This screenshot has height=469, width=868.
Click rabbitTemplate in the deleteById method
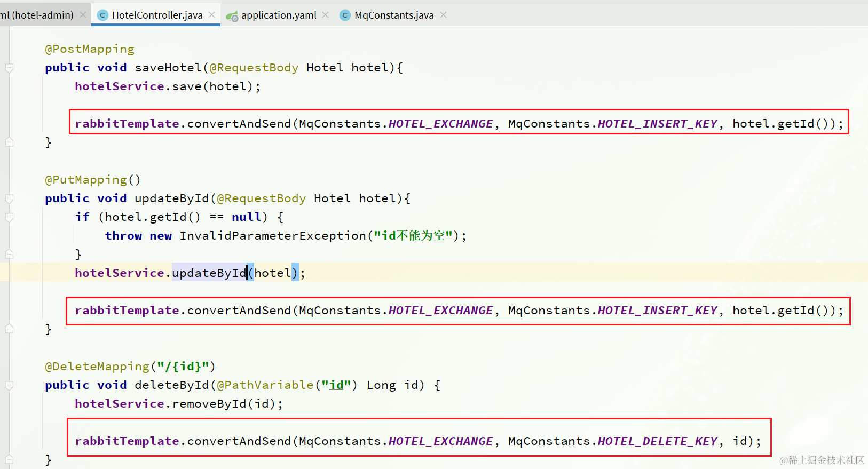coord(127,441)
